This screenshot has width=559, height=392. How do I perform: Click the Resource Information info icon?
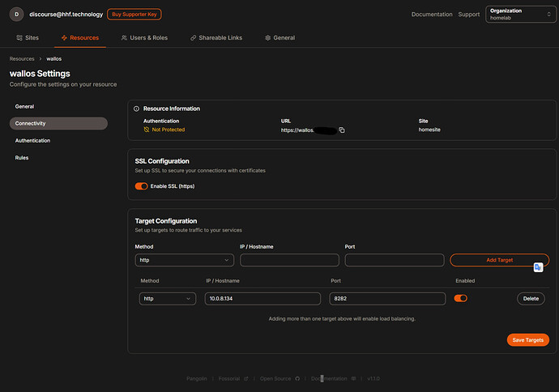137,109
